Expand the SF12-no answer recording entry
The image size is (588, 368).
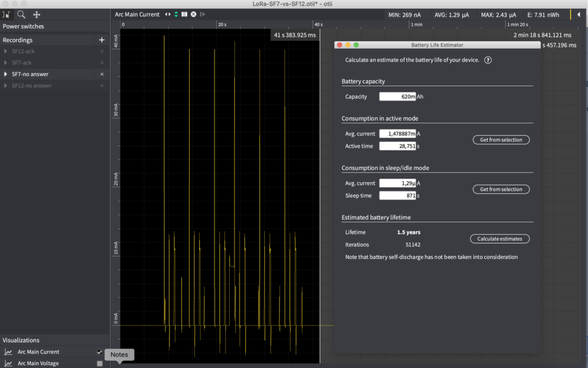pos(5,85)
